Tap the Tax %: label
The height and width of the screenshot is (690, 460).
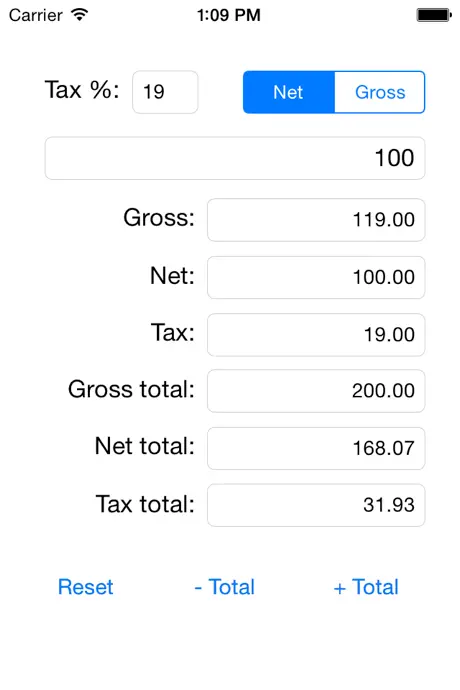point(82,90)
